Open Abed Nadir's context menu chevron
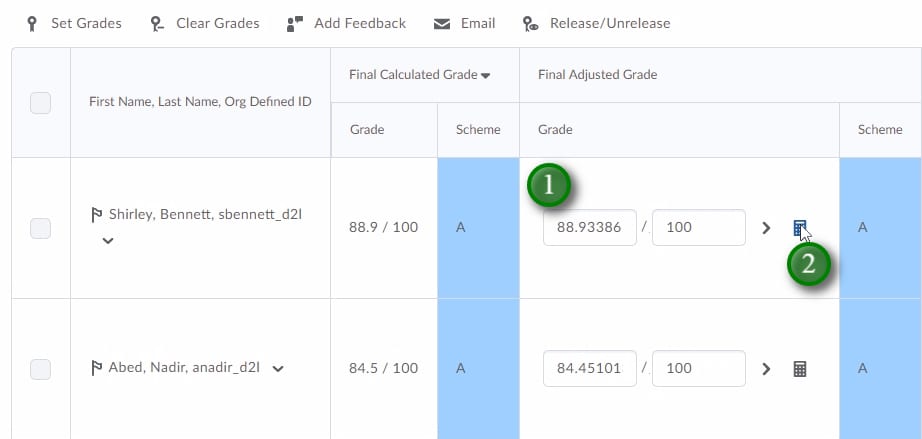 coord(278,369)
